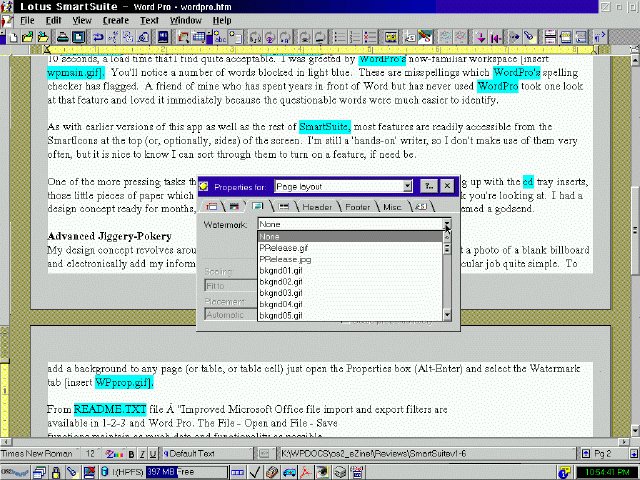Click the down arrow of watermark list scrollbar
Viewport: 640px width, 480px height.
click(x=447, y=315)
